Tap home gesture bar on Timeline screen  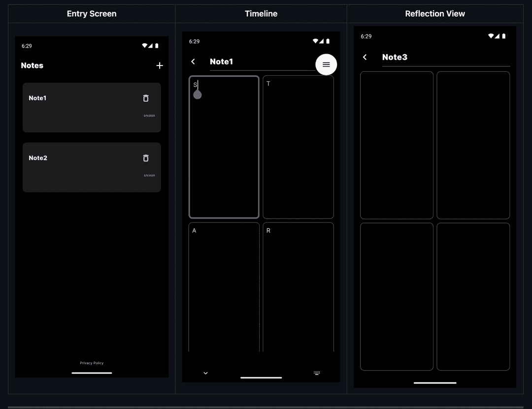(x=261, y=378)
